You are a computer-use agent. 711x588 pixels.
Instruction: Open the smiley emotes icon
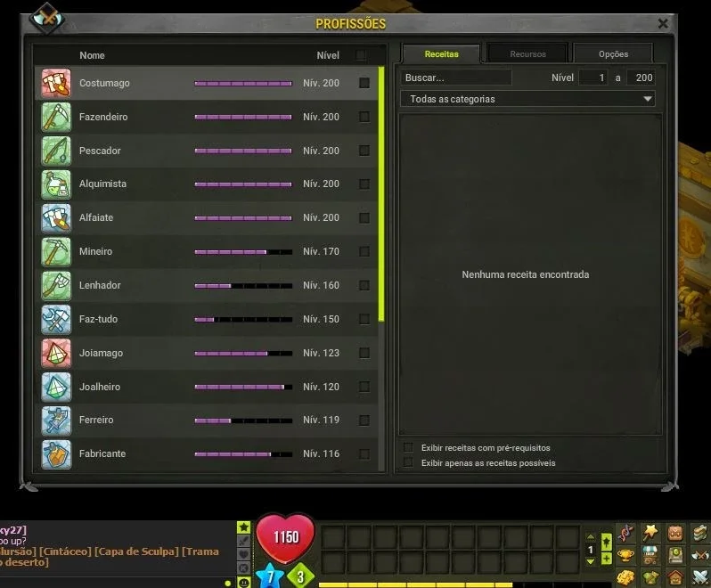pos(244,582)
